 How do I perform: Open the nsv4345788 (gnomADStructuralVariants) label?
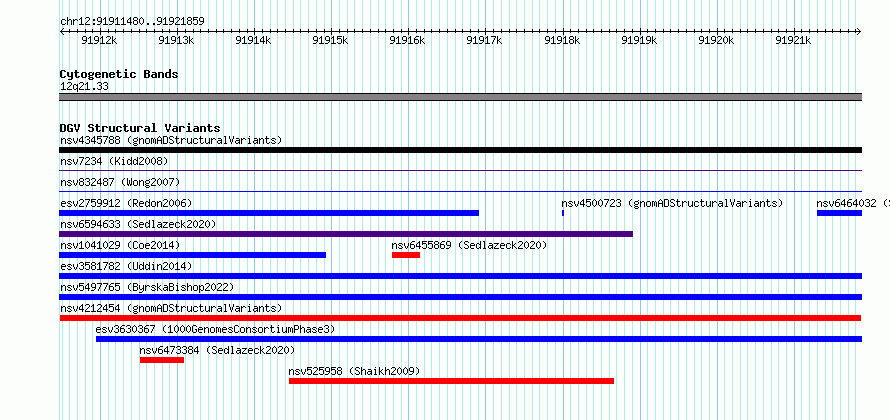click(171, 140)
